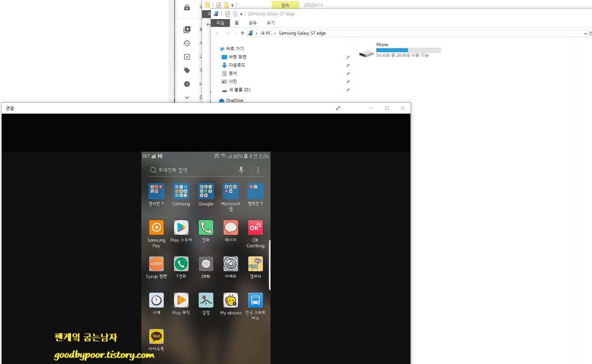Click history clock-arrow icon in left sidebar
The width and height of the screenshot is (592, 364).
click(187, 43)
